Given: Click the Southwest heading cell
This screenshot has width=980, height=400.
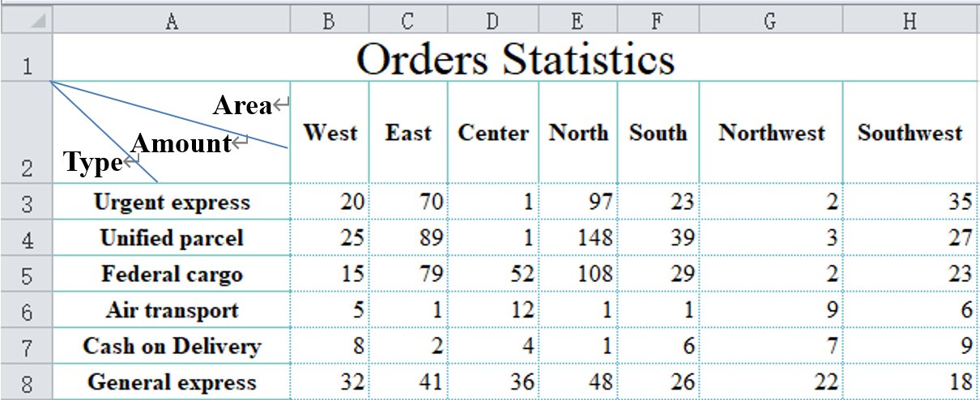Looking at the screenshot, I should point(910,133).
